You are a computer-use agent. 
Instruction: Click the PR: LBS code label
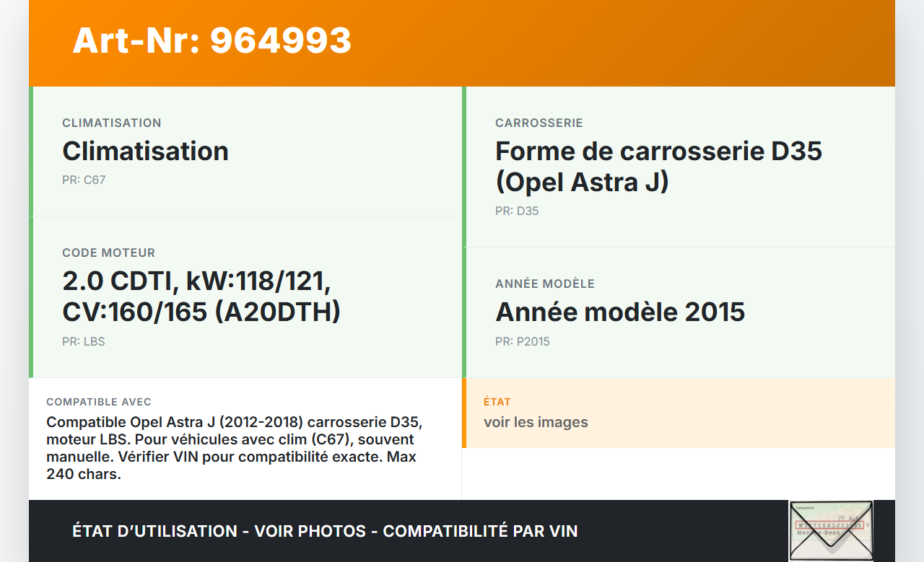coord(83,341)
